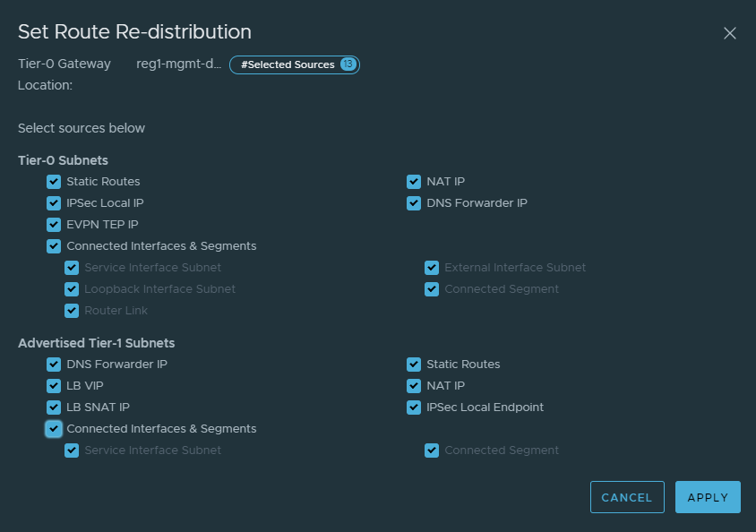Toggle External Interface Subnet checkbox

432,268
